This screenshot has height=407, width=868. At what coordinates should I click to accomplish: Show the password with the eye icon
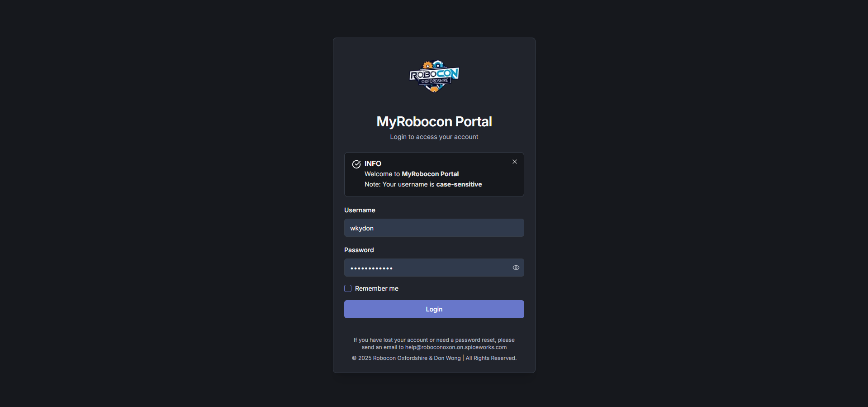pos(516,268)
